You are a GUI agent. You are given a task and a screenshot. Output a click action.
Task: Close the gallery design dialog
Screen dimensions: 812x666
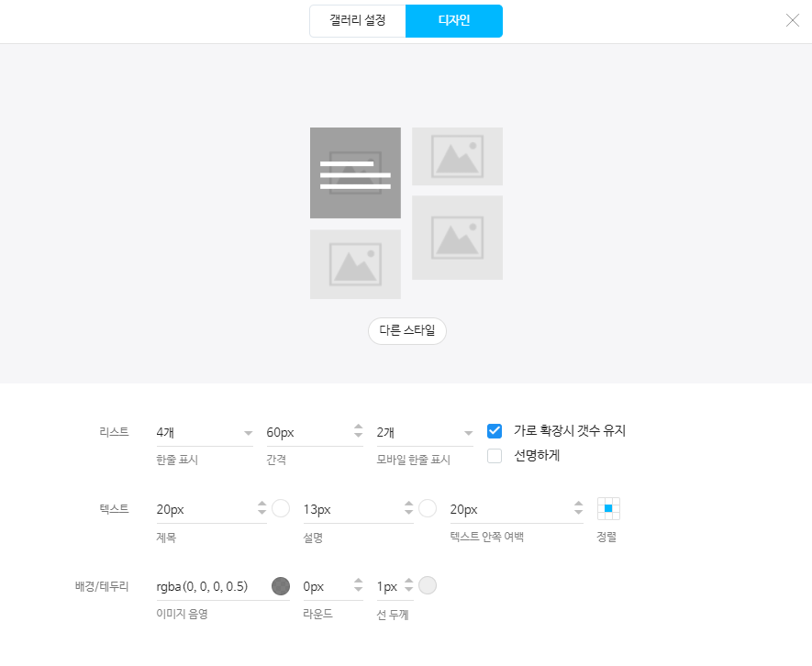(793, 20)
